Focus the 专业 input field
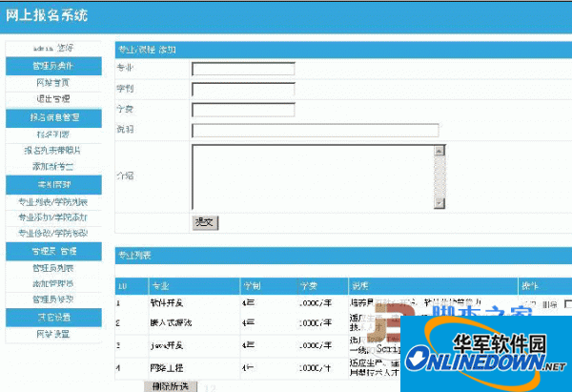This screenshot has height=392, width=572. pyautogui.click(x=243, y=69)
